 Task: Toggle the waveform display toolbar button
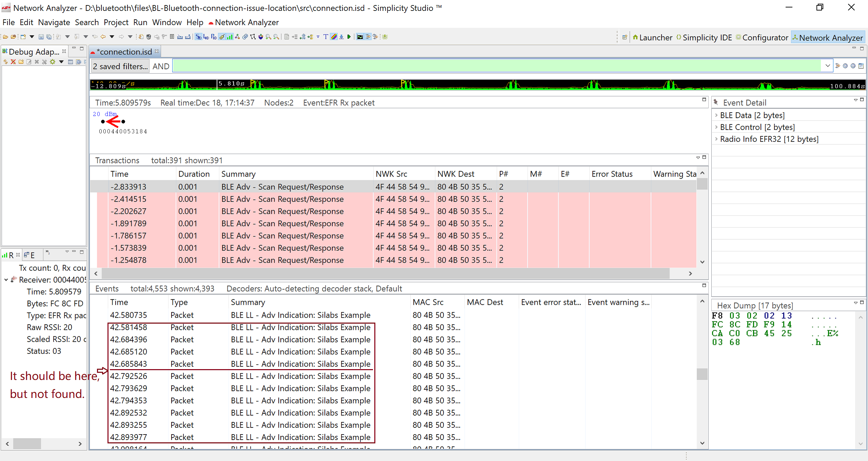(x=360, y=37)
